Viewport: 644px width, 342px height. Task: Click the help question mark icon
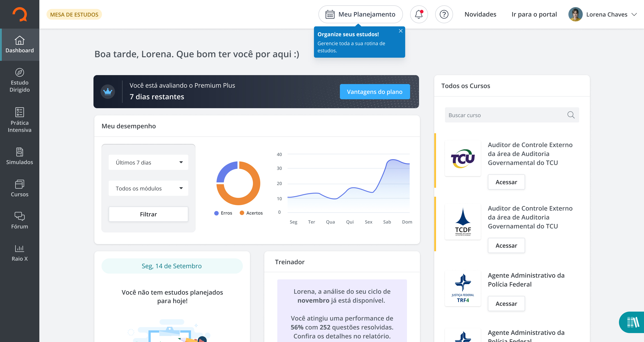pyautogui.click(x=444, y=14)
